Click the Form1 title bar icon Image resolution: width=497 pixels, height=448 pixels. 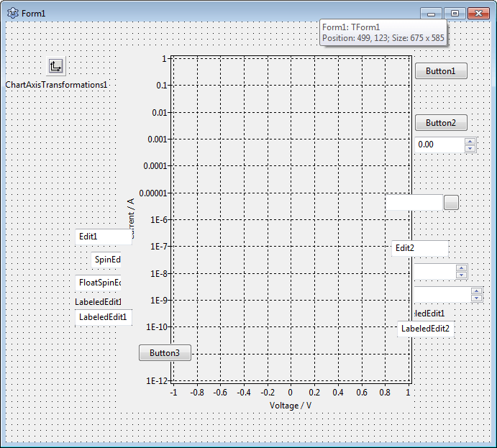12,14
